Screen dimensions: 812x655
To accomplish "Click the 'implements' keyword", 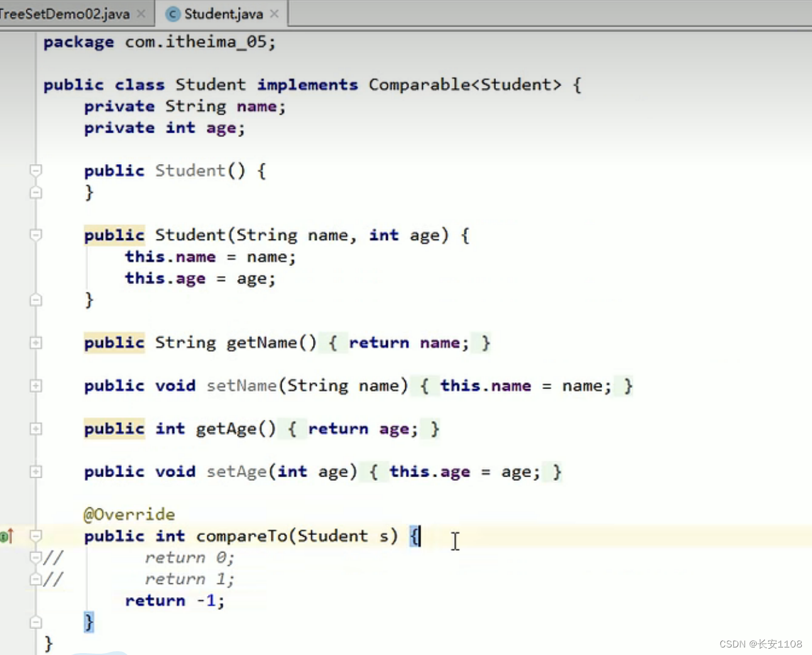I will tap(307, 84).
